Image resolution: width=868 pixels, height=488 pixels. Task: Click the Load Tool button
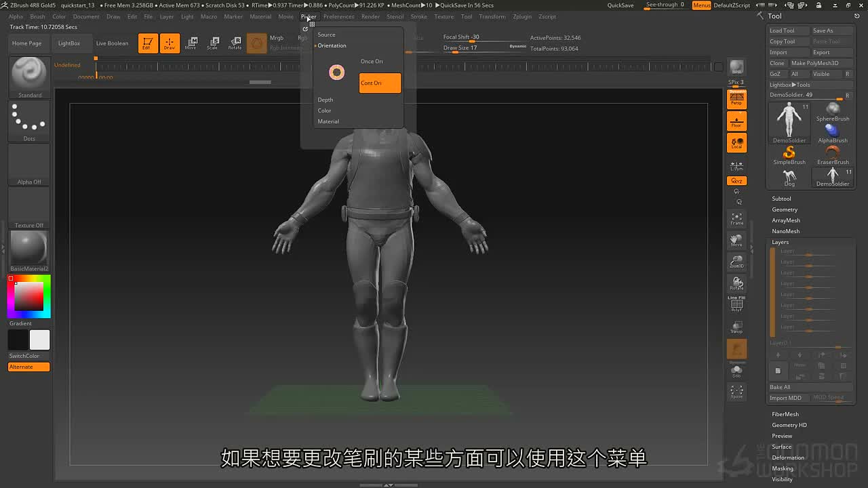pyautogui.click(x=789, y=30)
